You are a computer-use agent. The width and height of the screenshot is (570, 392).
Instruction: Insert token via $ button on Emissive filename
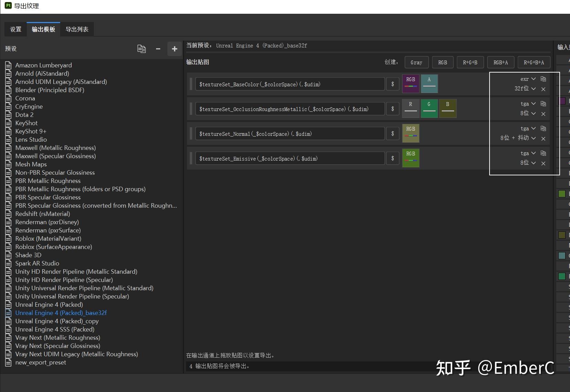(x=392, y=158)
